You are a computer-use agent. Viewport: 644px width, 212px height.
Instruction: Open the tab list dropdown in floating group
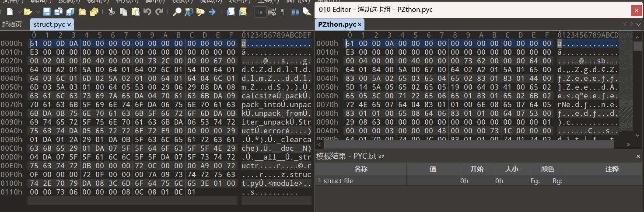[638, 24]
